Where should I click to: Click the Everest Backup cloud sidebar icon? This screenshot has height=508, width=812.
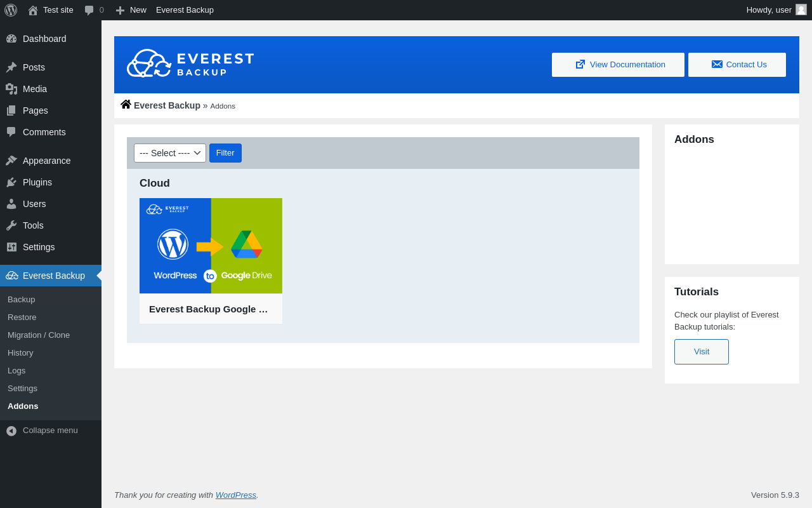click(12, 276)
